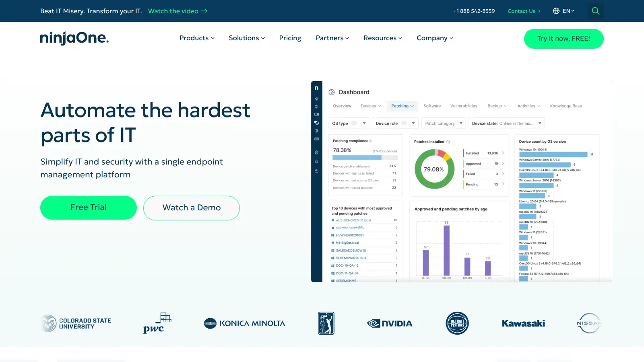Click the monitor devices icon in sidebar

point(317,115)
